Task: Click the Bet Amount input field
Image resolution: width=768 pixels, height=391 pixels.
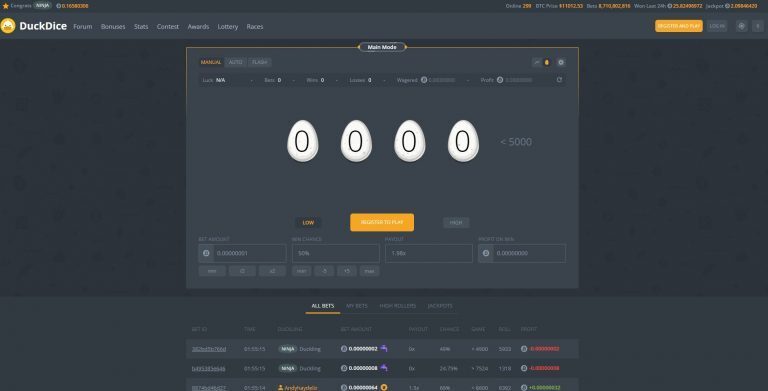Action: point(250,253)
